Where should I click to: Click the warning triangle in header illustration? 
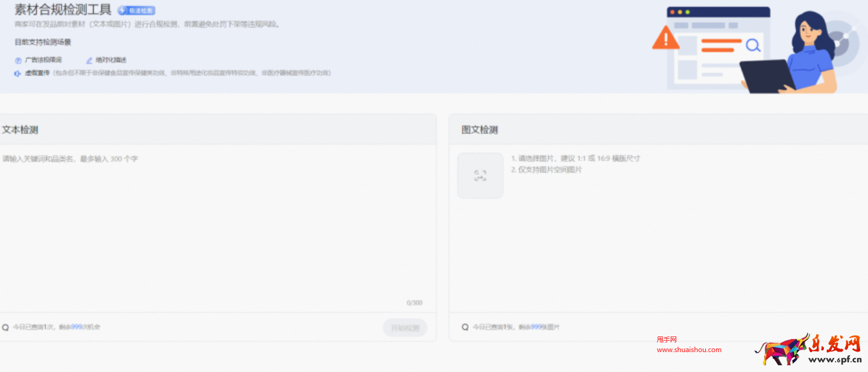point(666,38)
